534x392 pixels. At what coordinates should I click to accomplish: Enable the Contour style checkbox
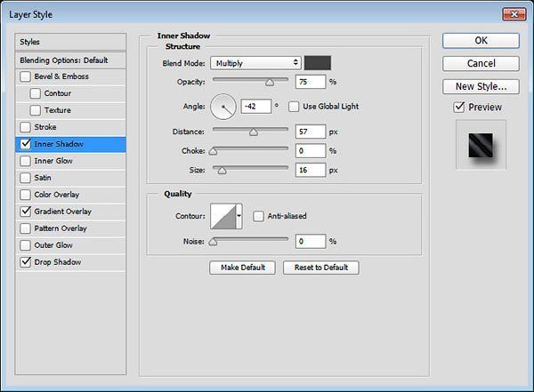tap(35, 93)
